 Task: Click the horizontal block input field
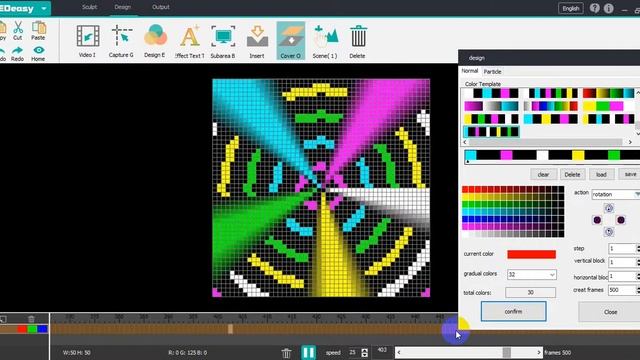coord(622,276)
